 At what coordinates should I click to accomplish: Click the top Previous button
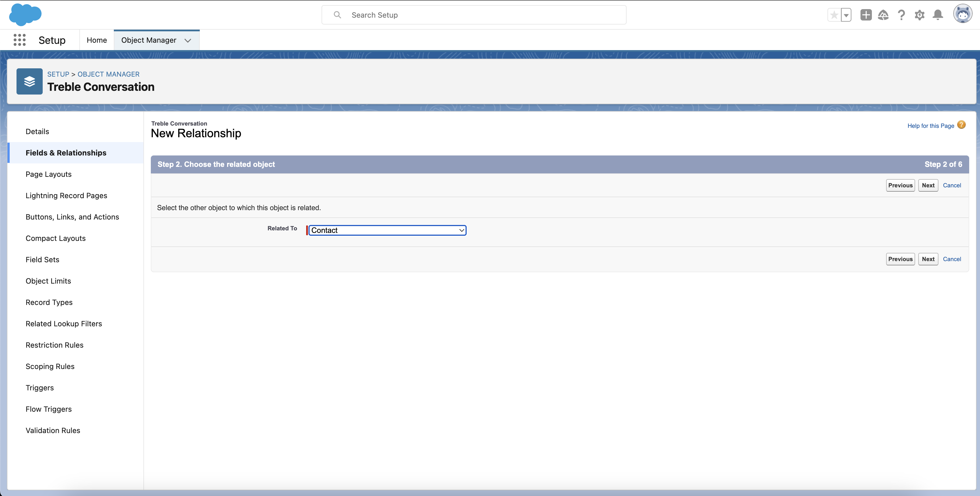point(900,185)
